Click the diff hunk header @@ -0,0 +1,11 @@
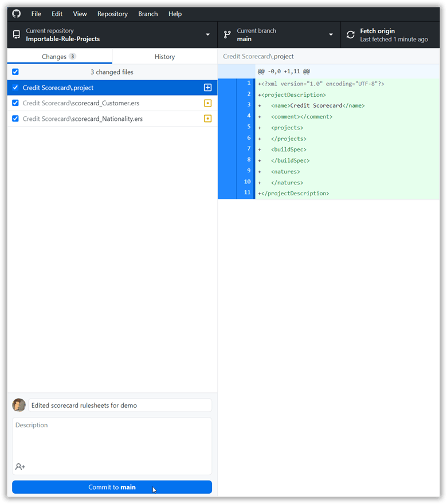Screen dimensions: 447x504 [284, 72]
